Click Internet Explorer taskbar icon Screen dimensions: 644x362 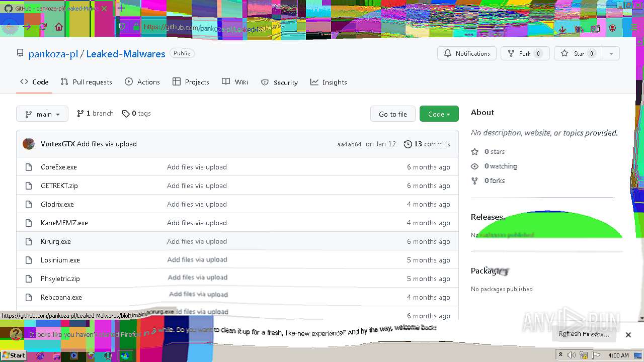pos(40,355)
